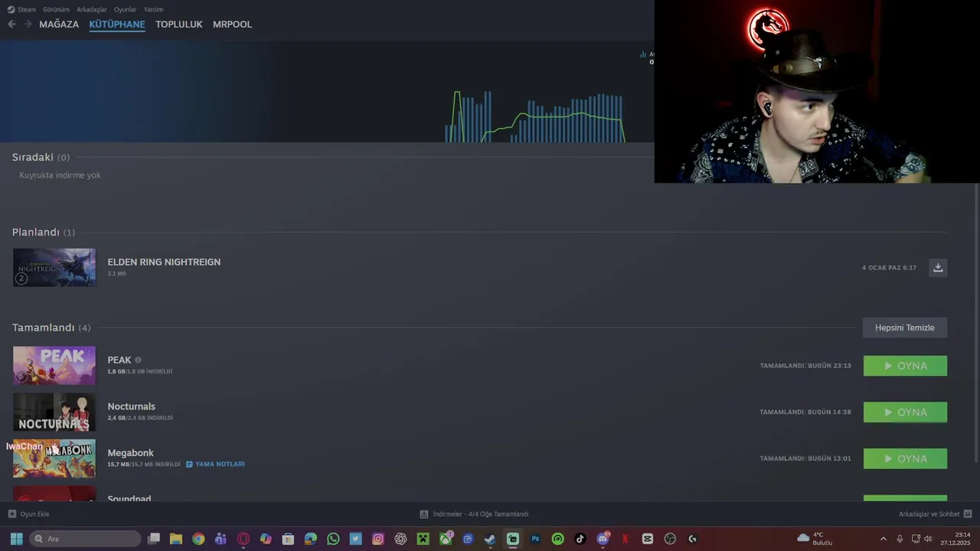The width and height of the screenshot is (980, 551).
Task: Open Task View on taskbar
Action: (x=154, y=539)
